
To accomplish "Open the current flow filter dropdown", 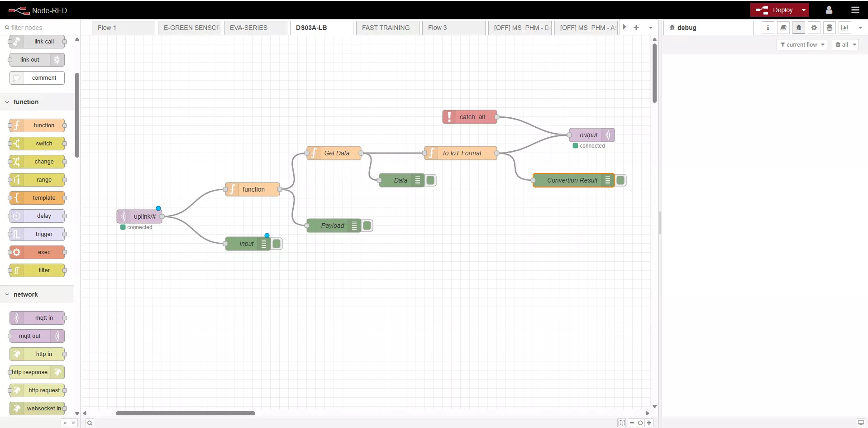I will pyautogui.click(x=802, y=44).
